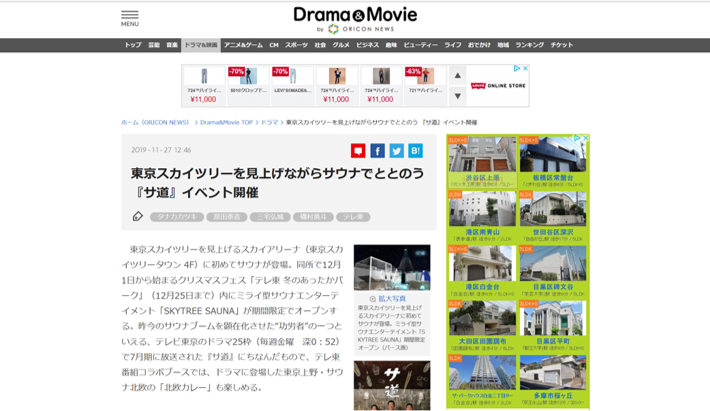
Task: Open 目黒区平町 property listing
Action: click(x=553, y=326)
